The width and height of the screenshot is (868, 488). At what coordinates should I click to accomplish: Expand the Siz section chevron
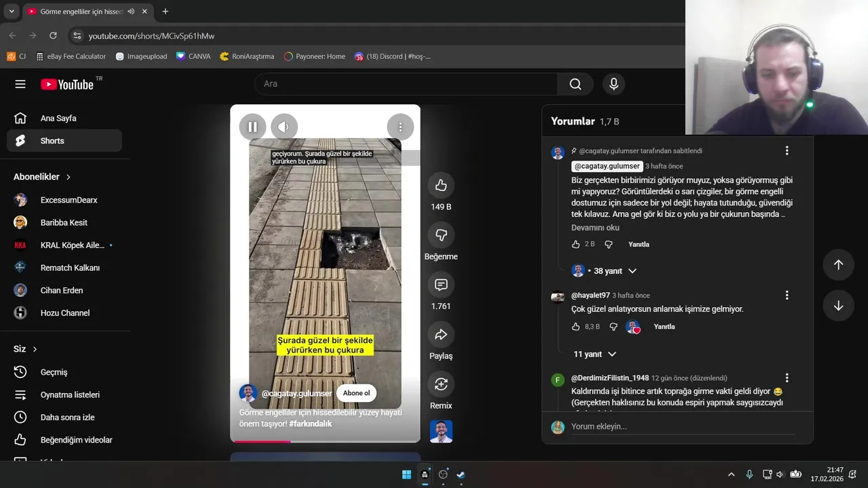pyautogui.click(x=35, y=349)
